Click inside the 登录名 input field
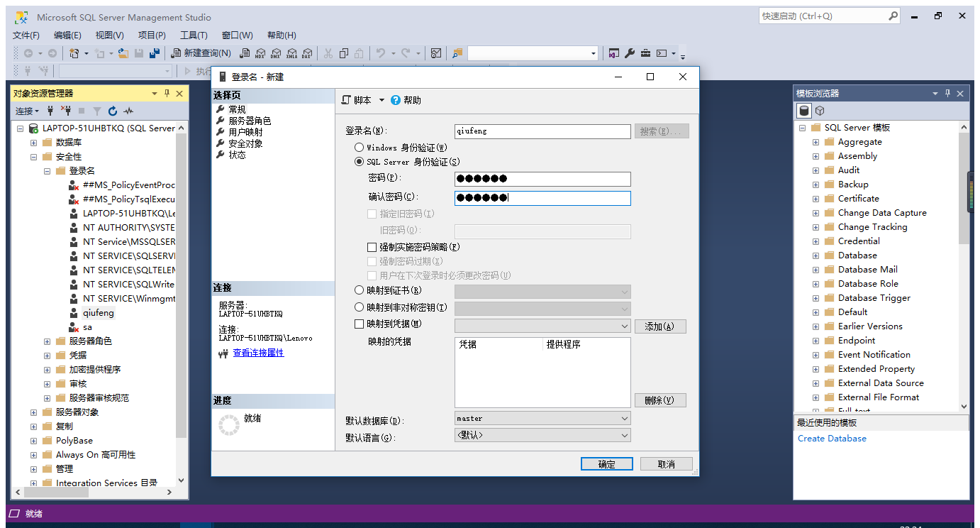 coord(542,131)
